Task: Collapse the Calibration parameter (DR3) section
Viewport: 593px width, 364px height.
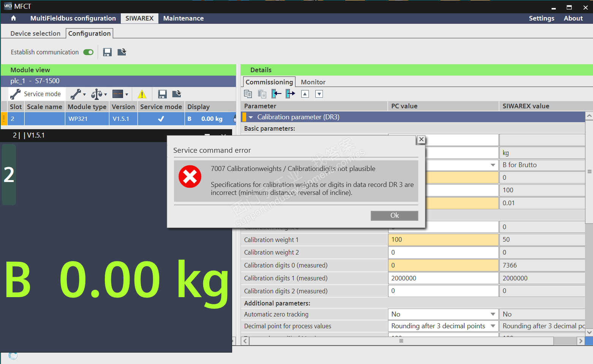Action: coord(251,117)
